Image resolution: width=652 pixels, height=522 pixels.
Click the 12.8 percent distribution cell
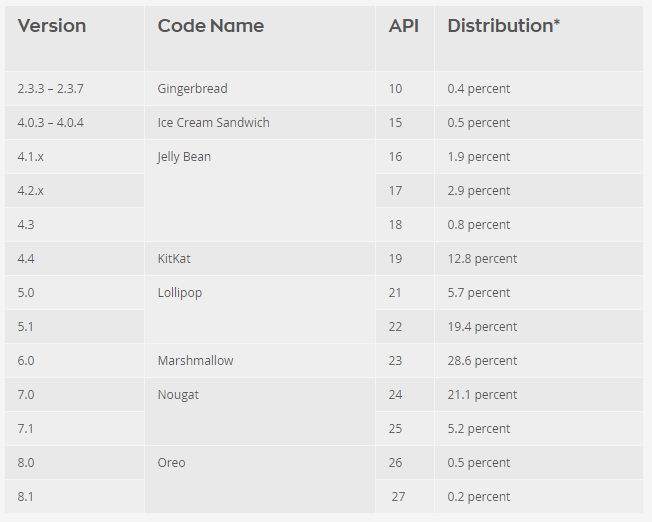pos(539,259)
